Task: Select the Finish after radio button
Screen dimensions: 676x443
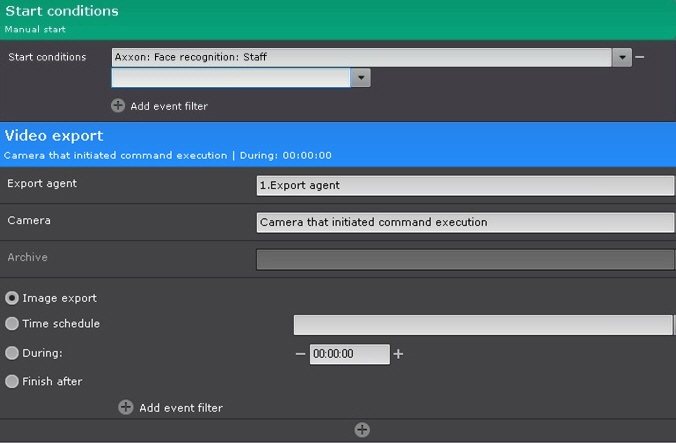Action: tap(12, 381)
